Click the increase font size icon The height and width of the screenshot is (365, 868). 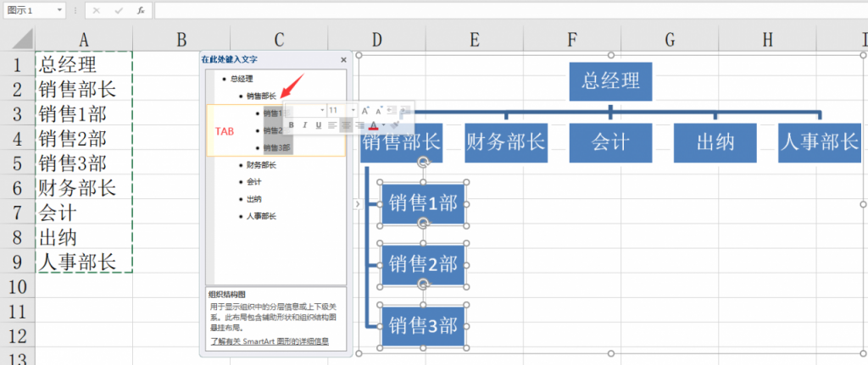365,110
